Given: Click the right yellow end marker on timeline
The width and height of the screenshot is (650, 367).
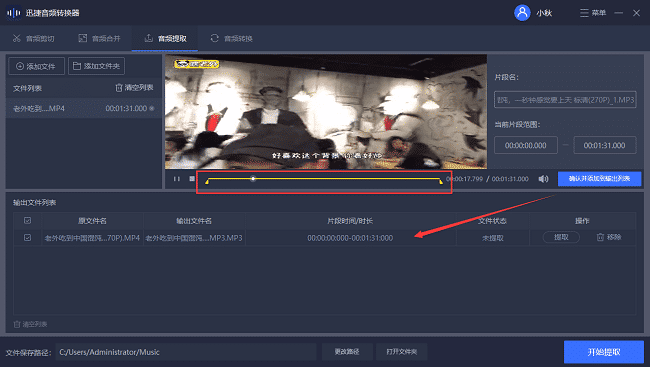Looking at the screenshot, I should click(441, 181).
